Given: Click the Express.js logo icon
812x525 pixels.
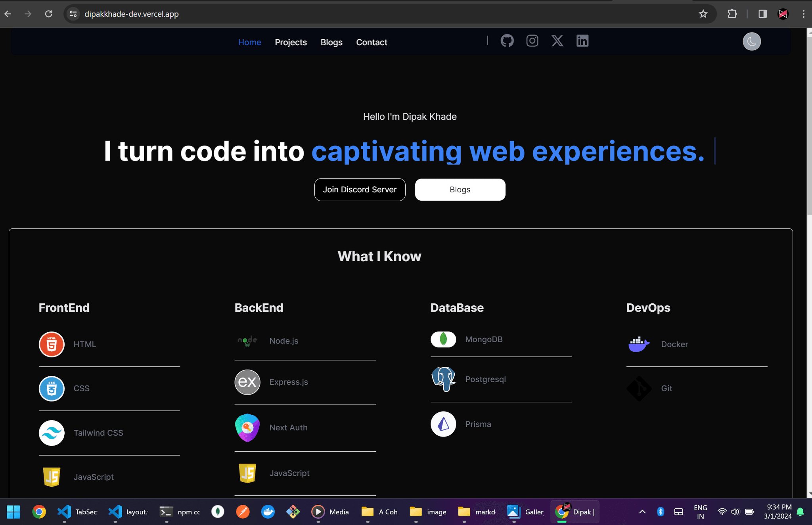Looking at the screenshot, I should click(x=247, y=382).
